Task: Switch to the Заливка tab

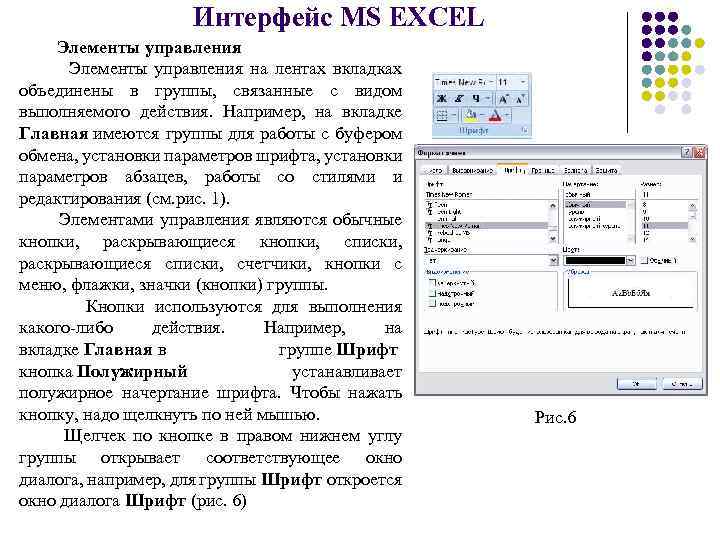Action: pyautogui.click(x=575, y=170)
